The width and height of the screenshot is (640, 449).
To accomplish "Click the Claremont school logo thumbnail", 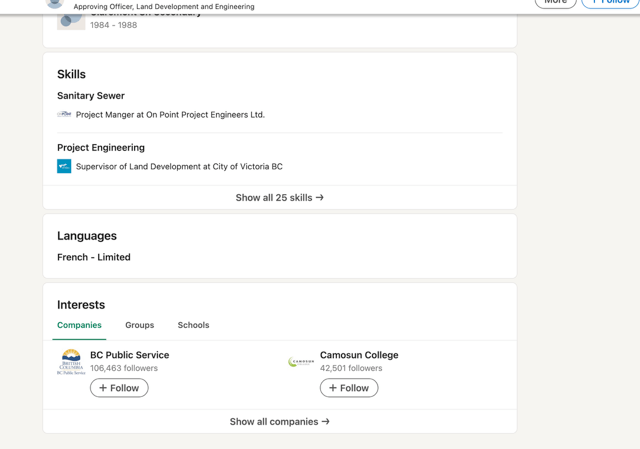I will pos(71,20).
